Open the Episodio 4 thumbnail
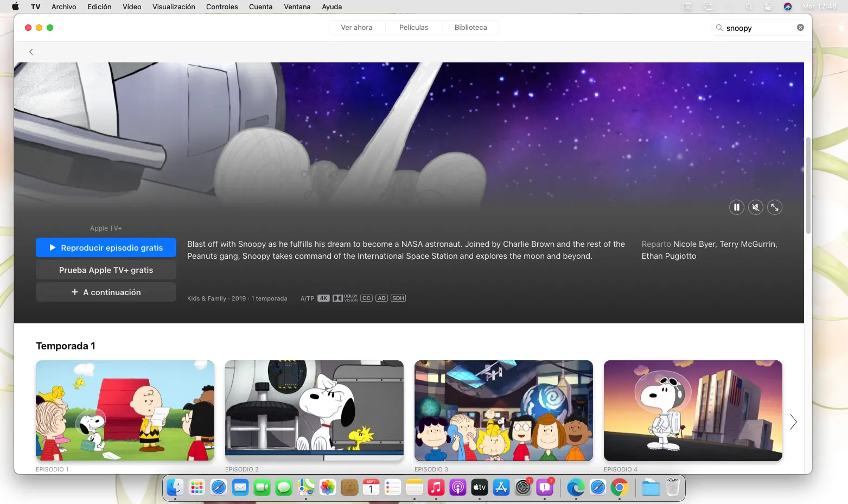Screen dimensions: 848x504 (x=693, y=411)
